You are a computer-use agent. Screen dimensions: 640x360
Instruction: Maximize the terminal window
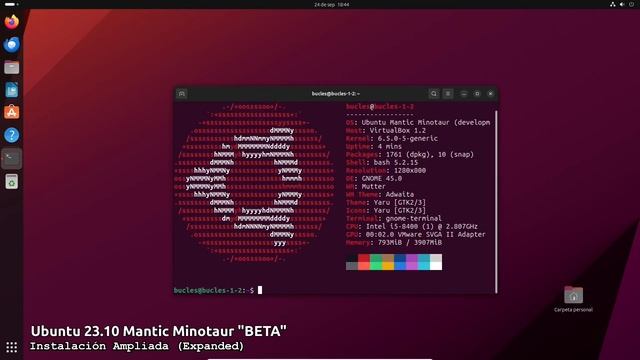(477, 94)
